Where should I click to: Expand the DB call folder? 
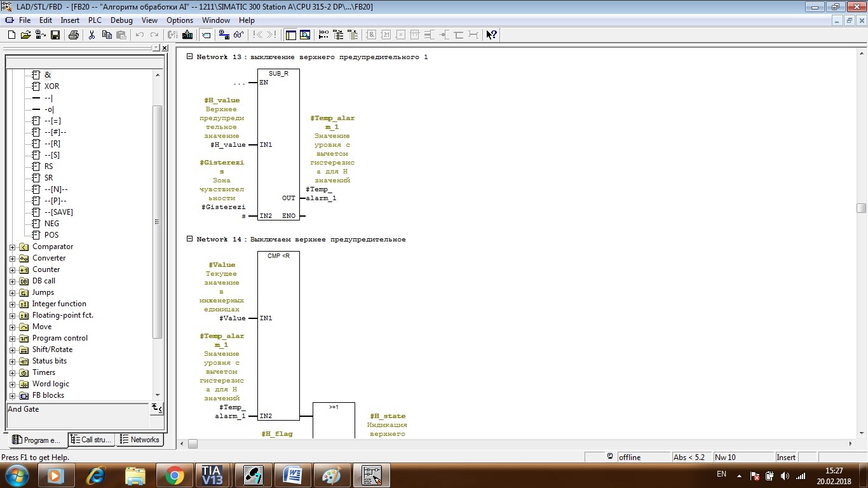click(x=12, y=281)
